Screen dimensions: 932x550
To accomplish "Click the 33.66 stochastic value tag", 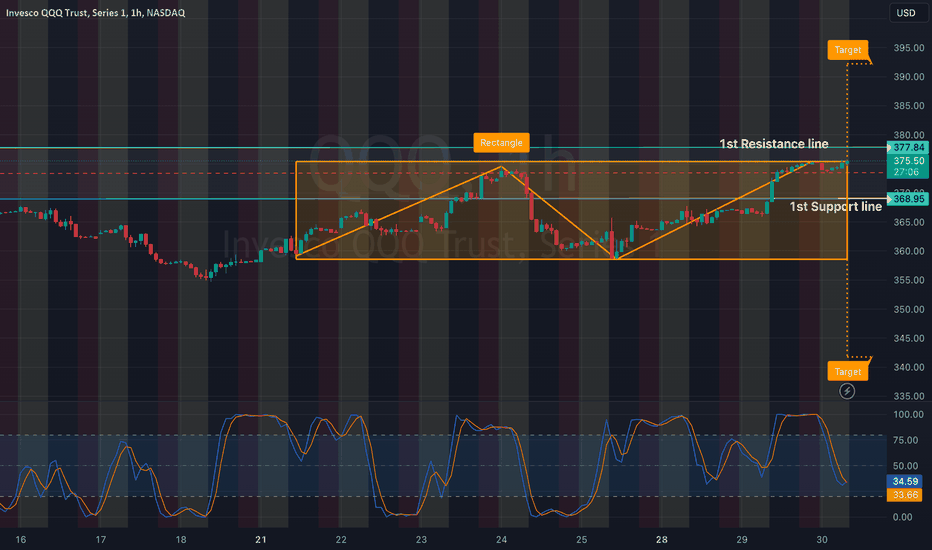I will point(905,495).
